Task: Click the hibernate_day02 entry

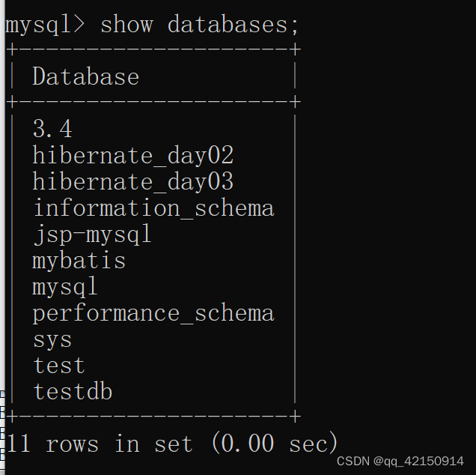Action: click(132, 155)
